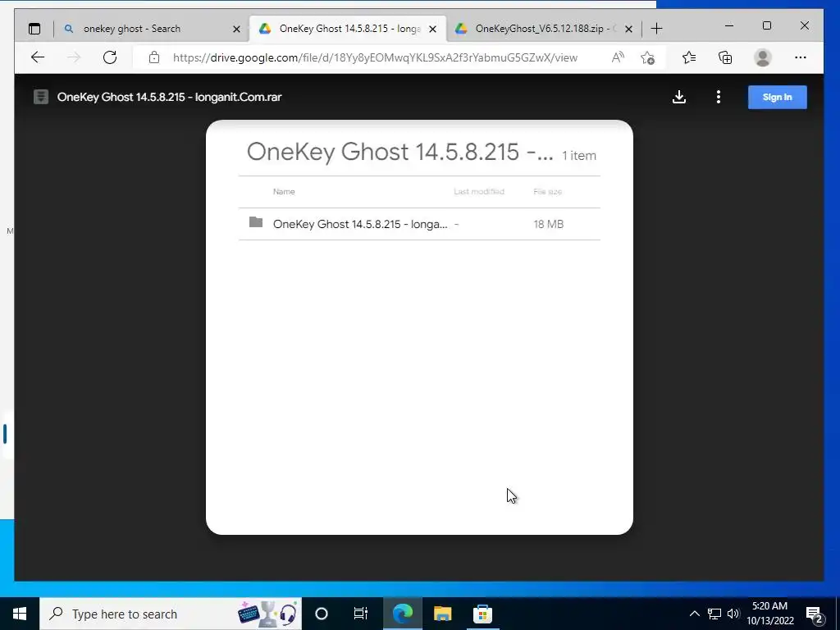
Task: Open Cortana from the taskbar
Action: tap(322, 614)
